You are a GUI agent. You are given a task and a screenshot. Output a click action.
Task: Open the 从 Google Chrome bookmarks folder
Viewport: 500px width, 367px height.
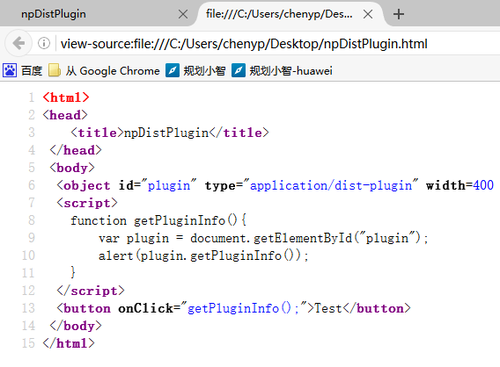pos(104,71)
